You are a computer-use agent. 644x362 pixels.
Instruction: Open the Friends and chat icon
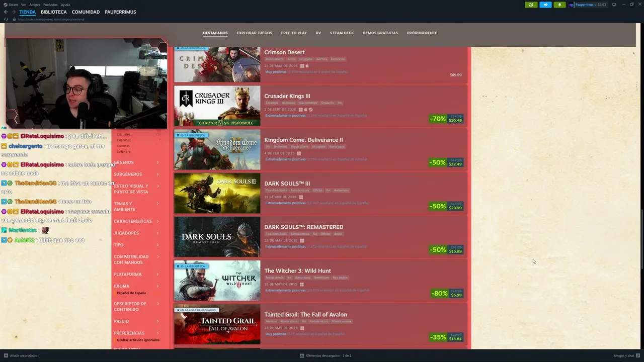click(x=637, y=355)
